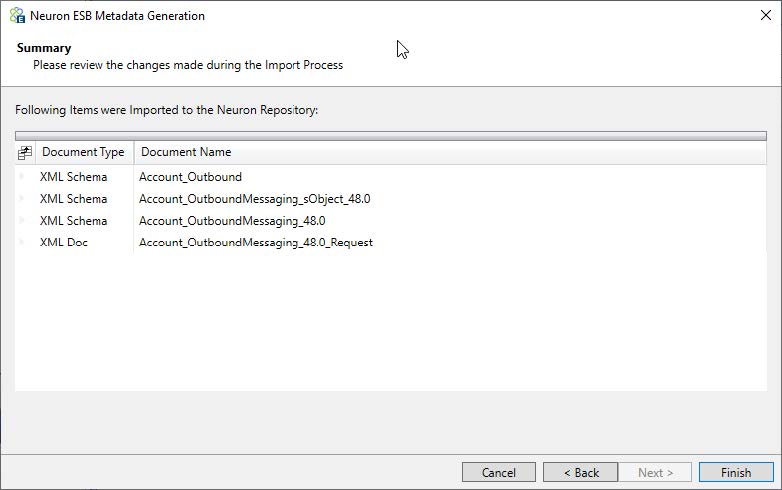Select the Account_OutboundMessaging_48.0_Request document
The height and width of the screenshot is (490, 782).
(x=255, y=243)
